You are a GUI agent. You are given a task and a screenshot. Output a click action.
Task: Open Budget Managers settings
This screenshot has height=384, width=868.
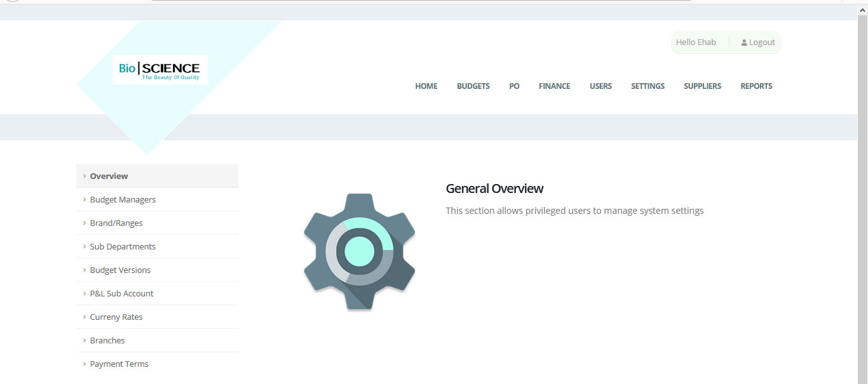coord(157,200)
